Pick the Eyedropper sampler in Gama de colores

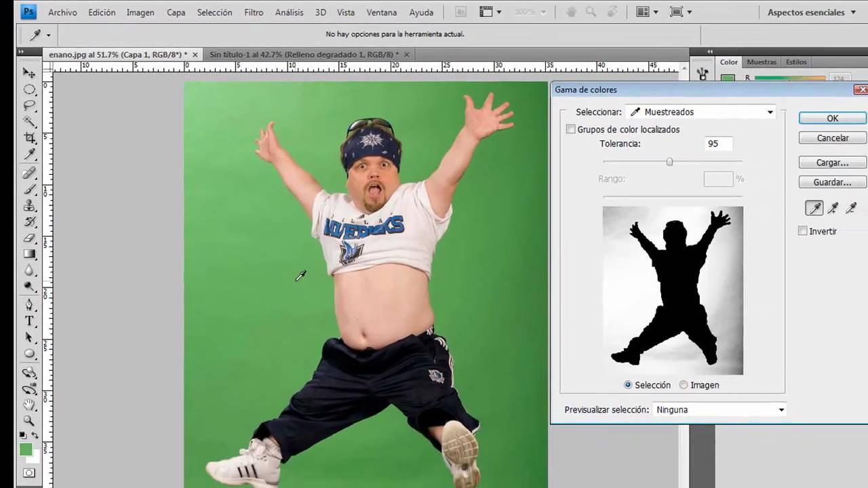[x=814, y=208]
